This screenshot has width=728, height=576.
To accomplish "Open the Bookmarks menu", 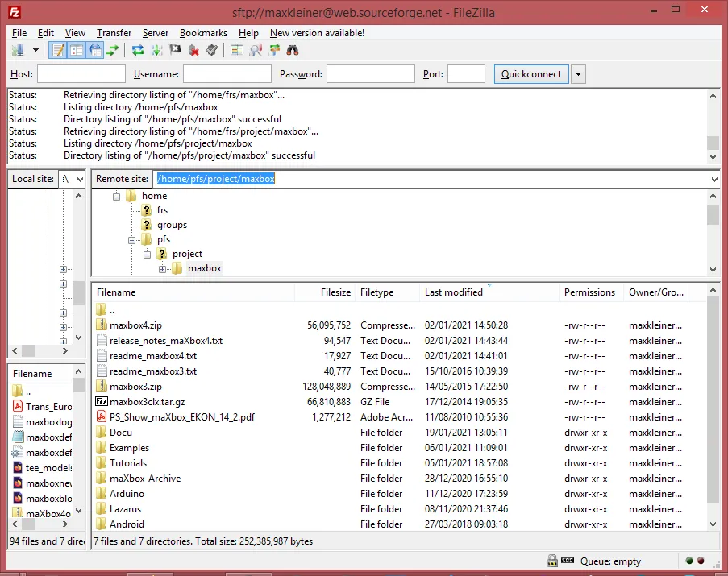I will click(203, 33).
